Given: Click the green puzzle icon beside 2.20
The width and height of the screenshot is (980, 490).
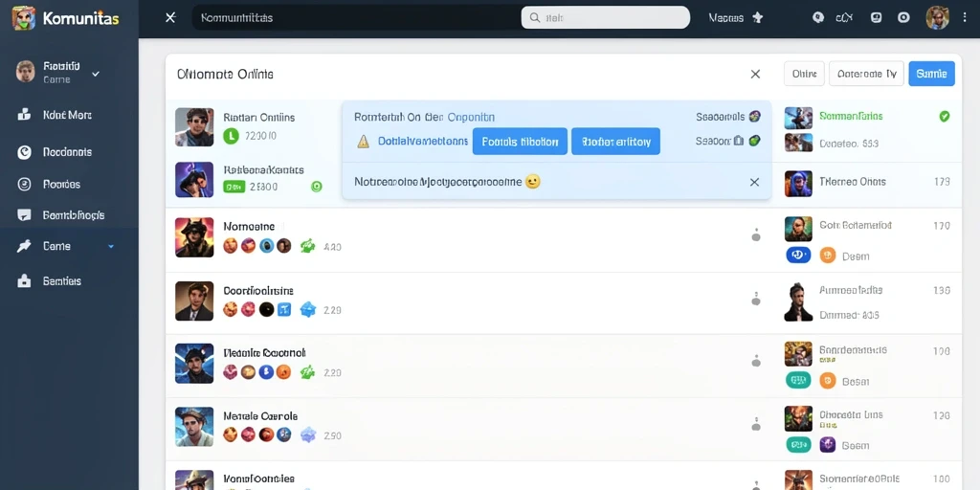Looking at the screenshot, I should (307, 372).
